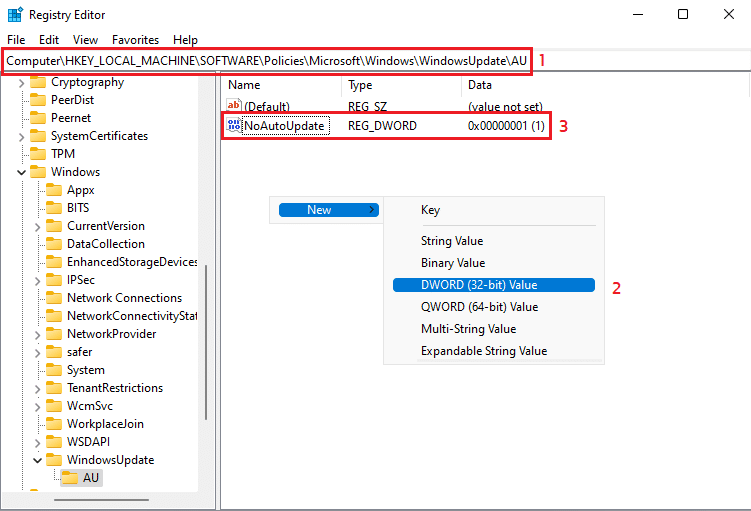This screenshot has width=751, height=511.
Task: Click the WorkplaceJoin folder icon
Action: point(54,424)
